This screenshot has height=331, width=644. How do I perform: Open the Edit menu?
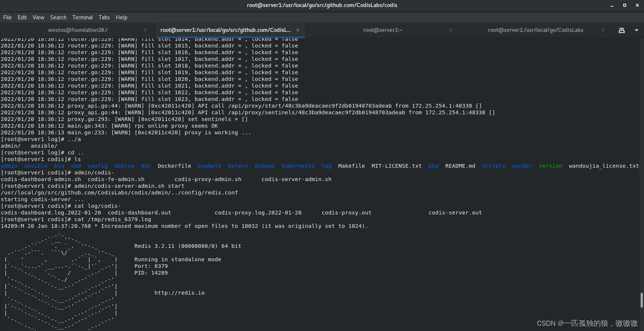(22, 17)
